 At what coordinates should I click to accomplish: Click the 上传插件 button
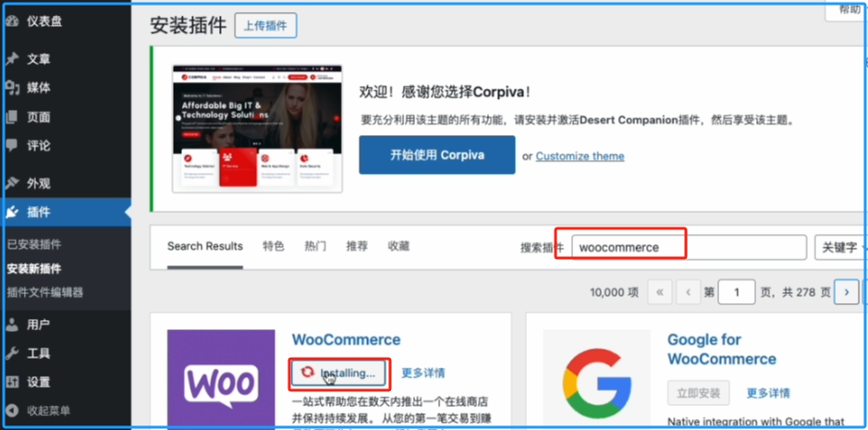(265, 26)
